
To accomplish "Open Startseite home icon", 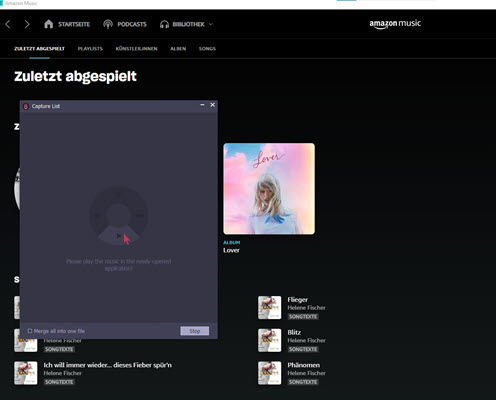I will (x=49, y=24).
